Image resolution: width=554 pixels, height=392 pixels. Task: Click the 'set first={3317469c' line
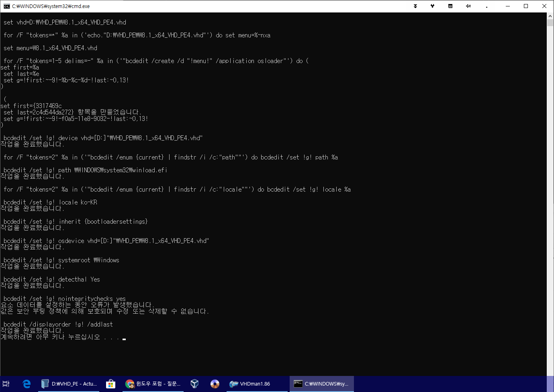[x=31, y=106]
